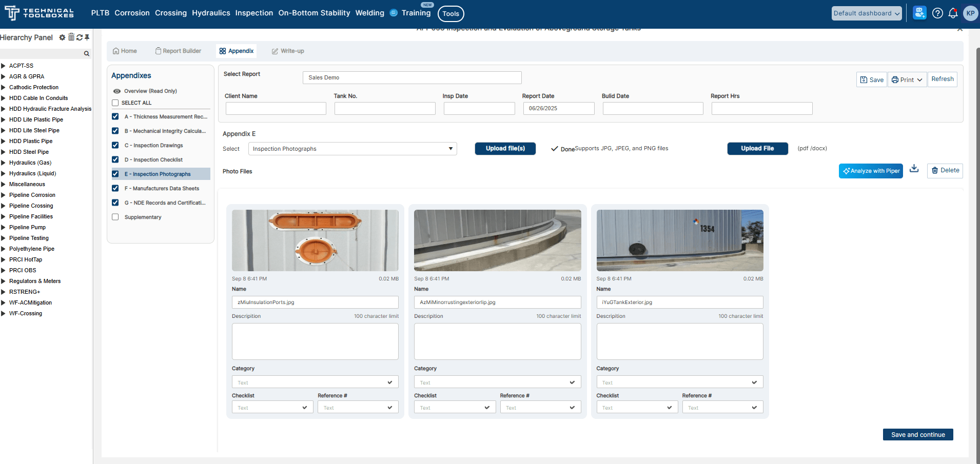This screenshot has height=464, width=980.
Task: Open the AI assistant robot icon
Action: point(919,13)
